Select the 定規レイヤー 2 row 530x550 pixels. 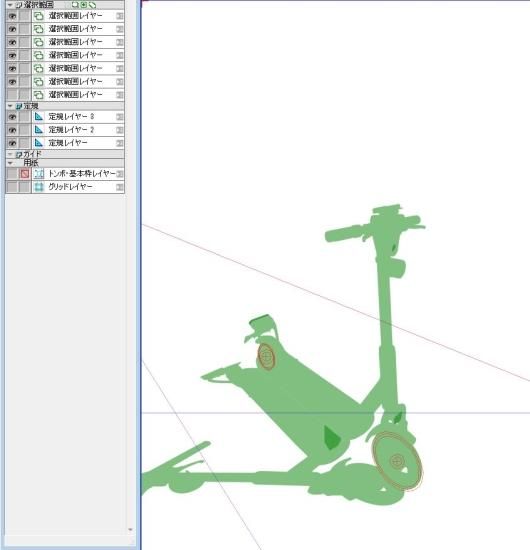pos(65,130)
